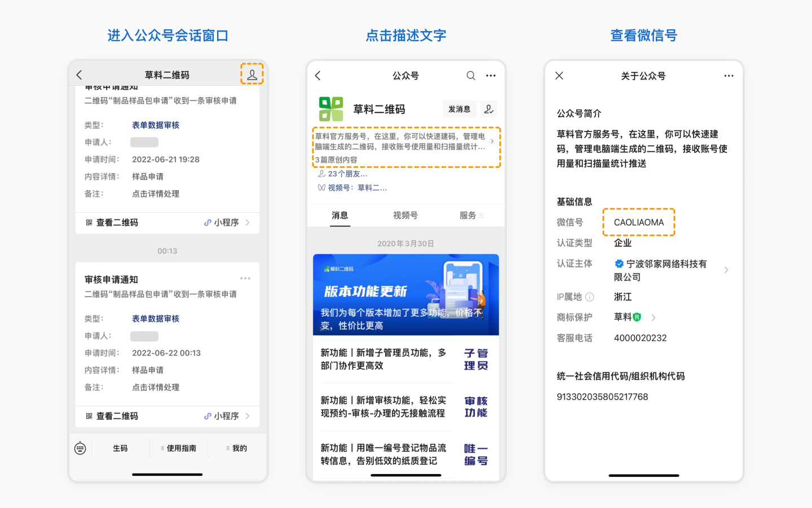Viewport: 812px width, 508px height.
Task: Switch to the 消息 tab
Action: tap(340, 215)
